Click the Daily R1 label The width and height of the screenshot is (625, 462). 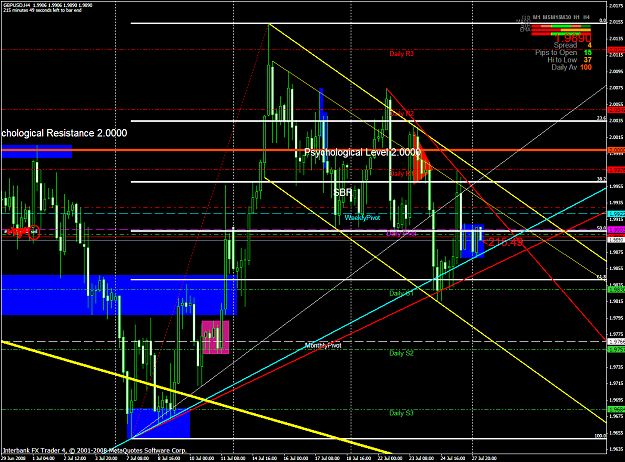tap(401, 173)
